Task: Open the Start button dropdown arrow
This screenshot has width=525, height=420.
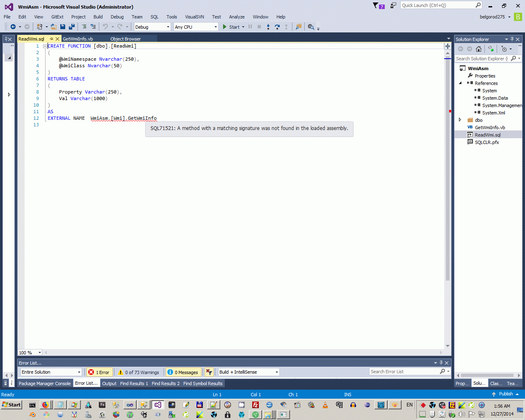Action: (243, 27)
